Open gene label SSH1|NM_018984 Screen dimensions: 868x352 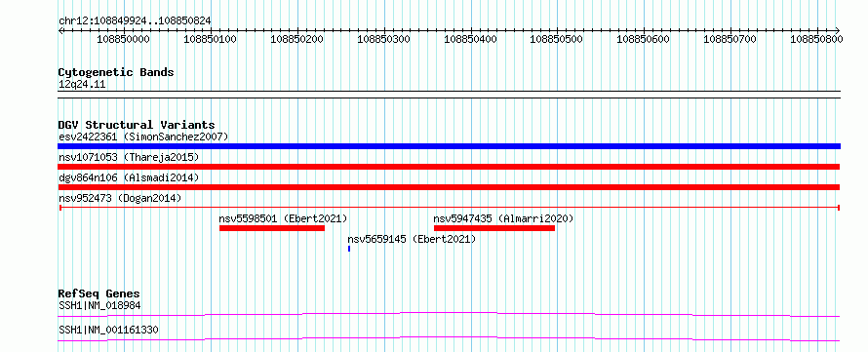click(x=99, y=305)
